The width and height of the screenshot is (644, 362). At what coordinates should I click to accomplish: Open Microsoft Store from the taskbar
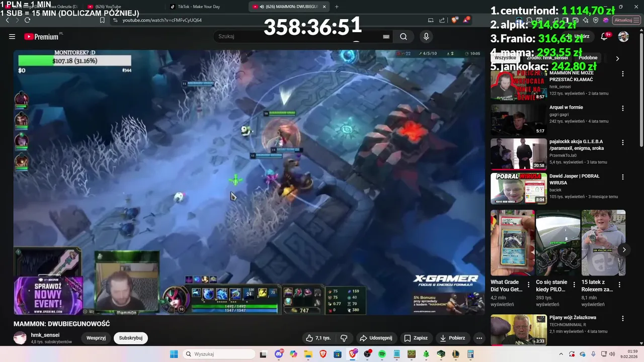(x=338, y=354)
